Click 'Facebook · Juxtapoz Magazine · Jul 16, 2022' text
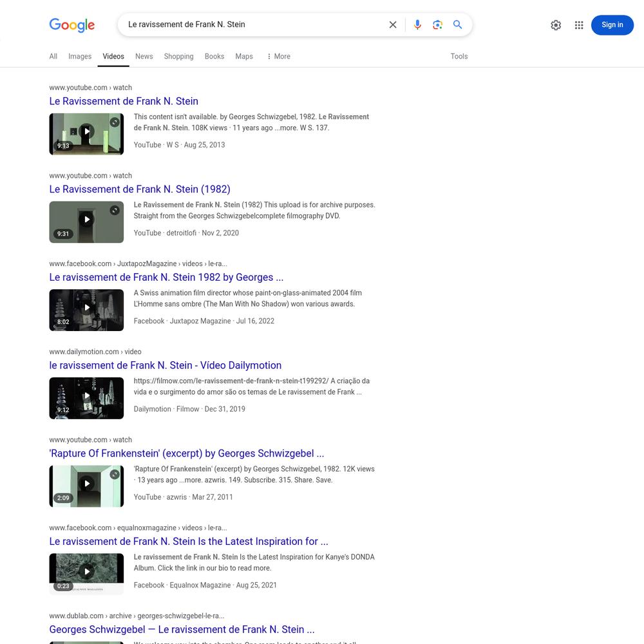 [x=204, y=321]
